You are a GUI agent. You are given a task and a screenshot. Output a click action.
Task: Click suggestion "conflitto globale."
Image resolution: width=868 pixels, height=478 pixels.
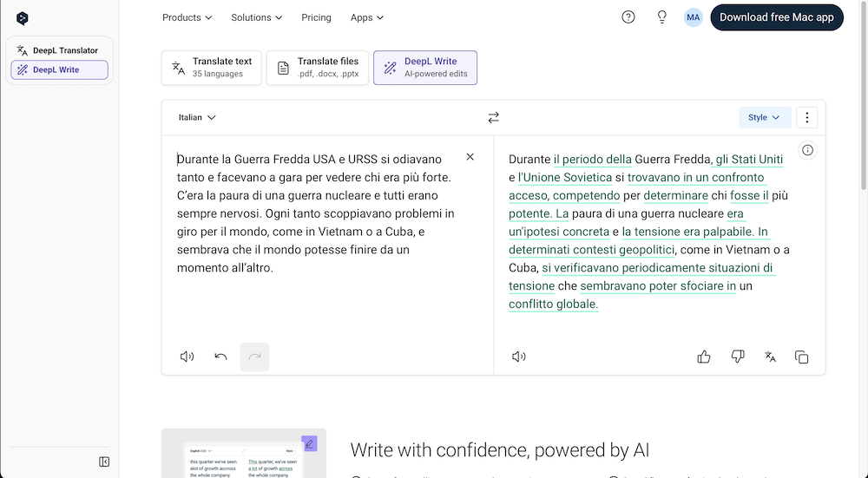coord(554,304)
